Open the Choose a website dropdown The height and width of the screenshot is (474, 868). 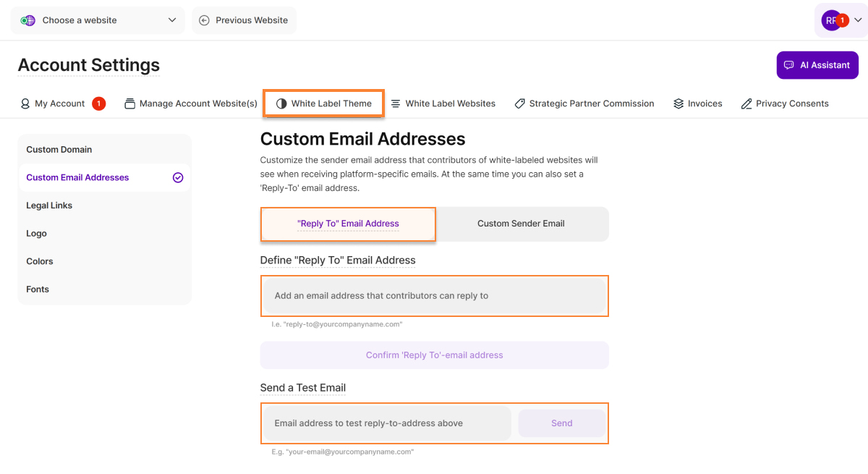coord(98,20)
